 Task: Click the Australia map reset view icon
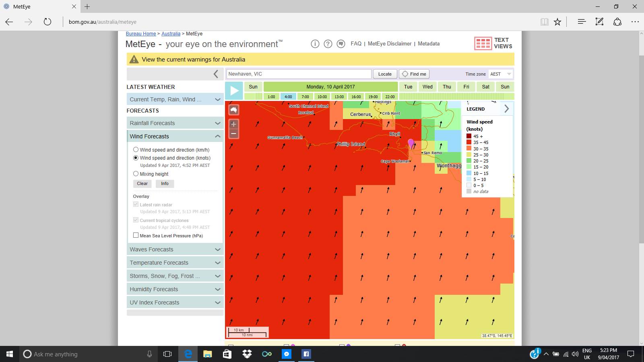tap(233, 110)
